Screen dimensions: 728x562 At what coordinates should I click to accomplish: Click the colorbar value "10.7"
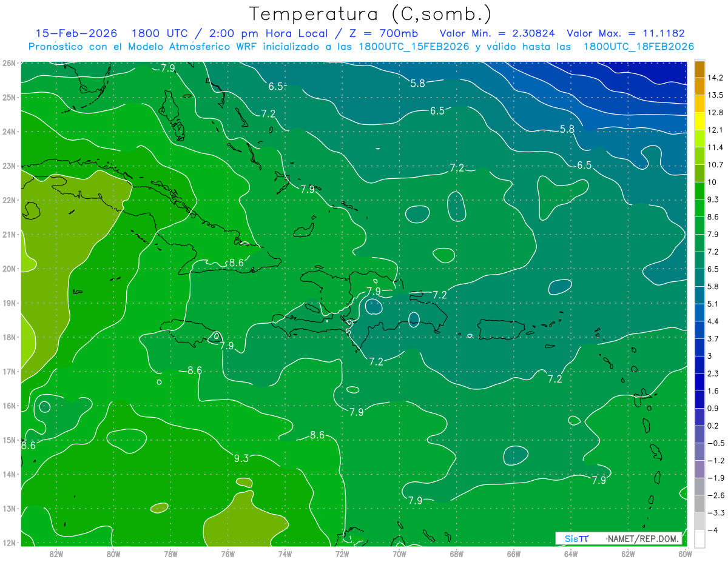pos(715,165)
